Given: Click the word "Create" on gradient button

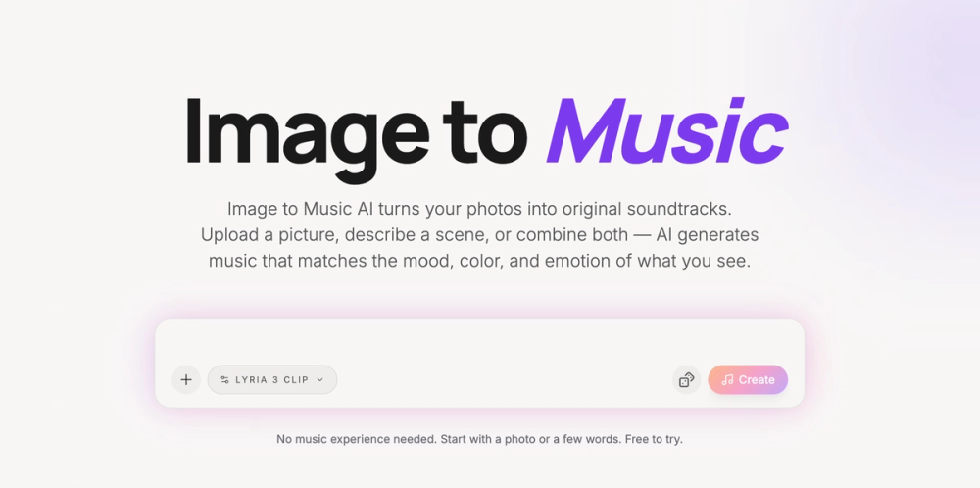Looking at the screenshot, I should [757, 380].
